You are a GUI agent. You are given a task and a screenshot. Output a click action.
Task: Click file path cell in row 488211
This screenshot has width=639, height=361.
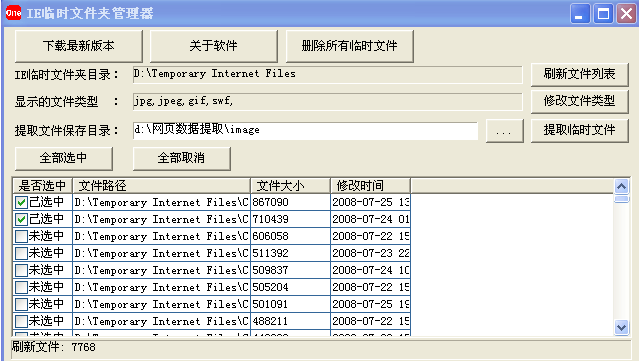click(x=161, y=321)
